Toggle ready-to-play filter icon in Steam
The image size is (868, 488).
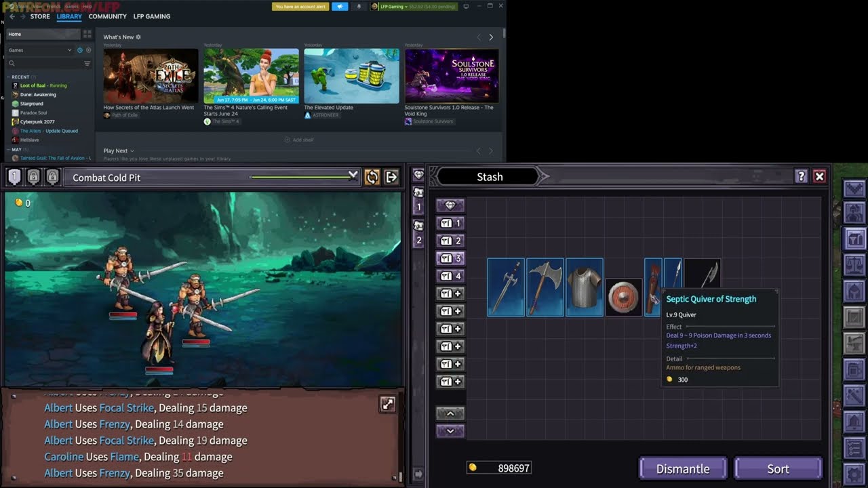pos(88,50)
